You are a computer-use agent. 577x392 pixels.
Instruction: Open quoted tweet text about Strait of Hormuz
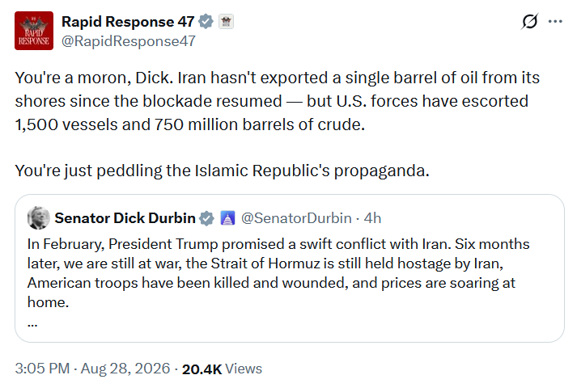pos(278,273)
